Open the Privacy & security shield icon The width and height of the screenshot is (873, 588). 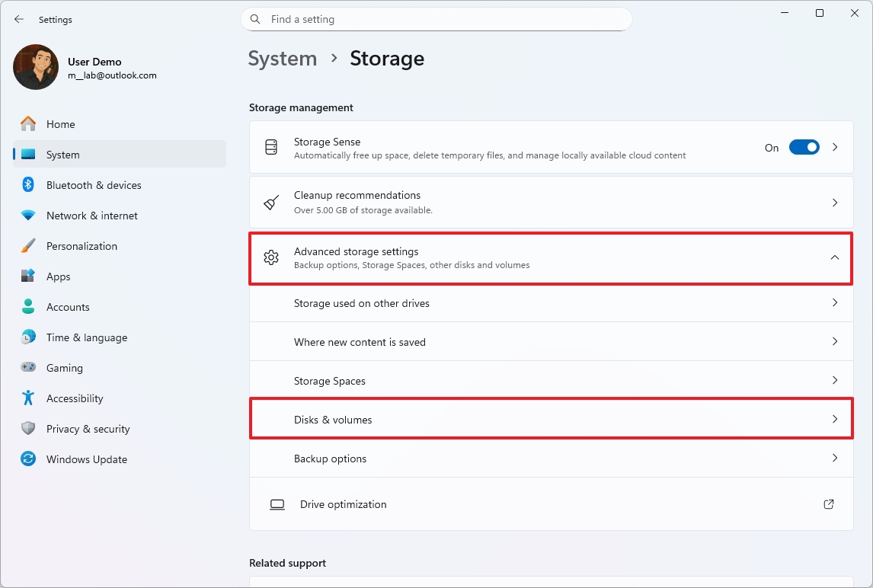point(27,429)
